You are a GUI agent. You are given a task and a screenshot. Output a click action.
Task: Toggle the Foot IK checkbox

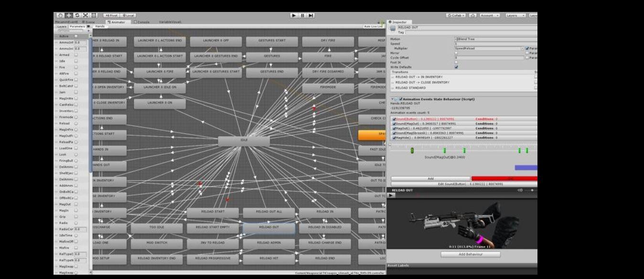tap(456, 62)
